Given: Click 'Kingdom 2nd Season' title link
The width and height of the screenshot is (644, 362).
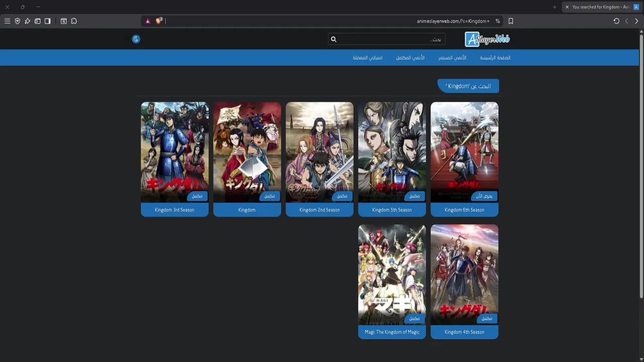Looking at the screenshot, I should click(x=319, y=210).
